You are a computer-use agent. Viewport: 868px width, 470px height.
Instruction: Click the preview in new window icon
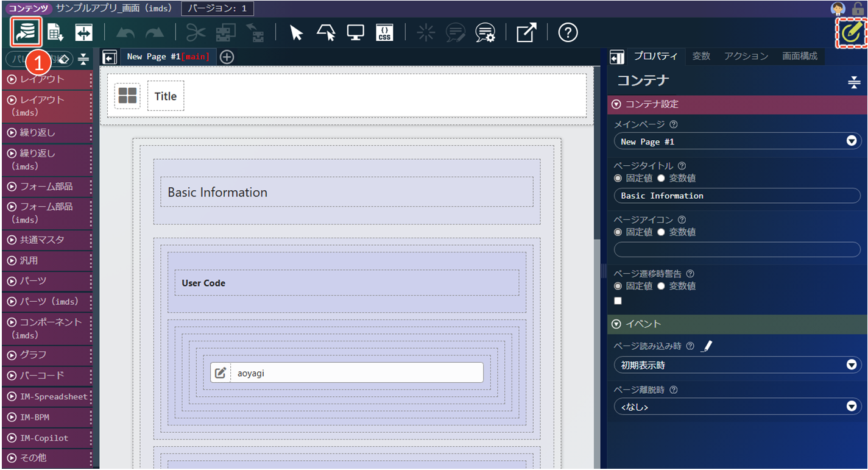click(x=526, y=32)
